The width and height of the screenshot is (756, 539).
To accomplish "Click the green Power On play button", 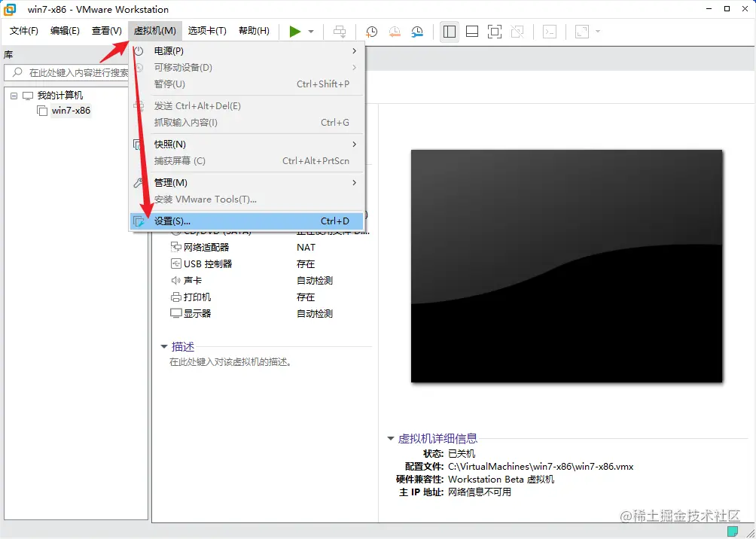I will (295, 32).
